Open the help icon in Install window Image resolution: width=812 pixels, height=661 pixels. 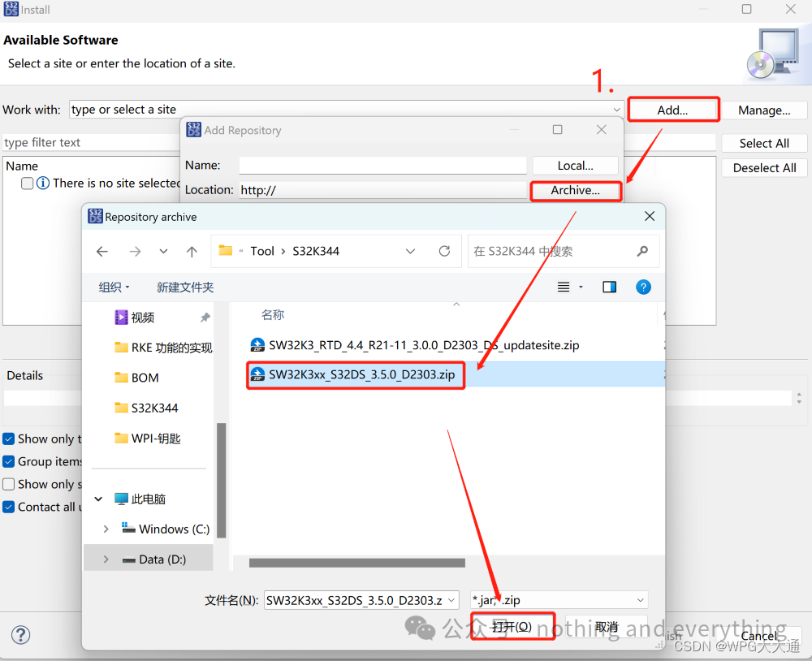coord(21,634)
